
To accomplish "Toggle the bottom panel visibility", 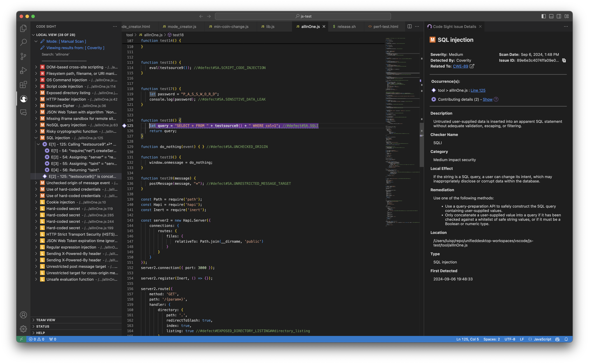I will (551, 16).
